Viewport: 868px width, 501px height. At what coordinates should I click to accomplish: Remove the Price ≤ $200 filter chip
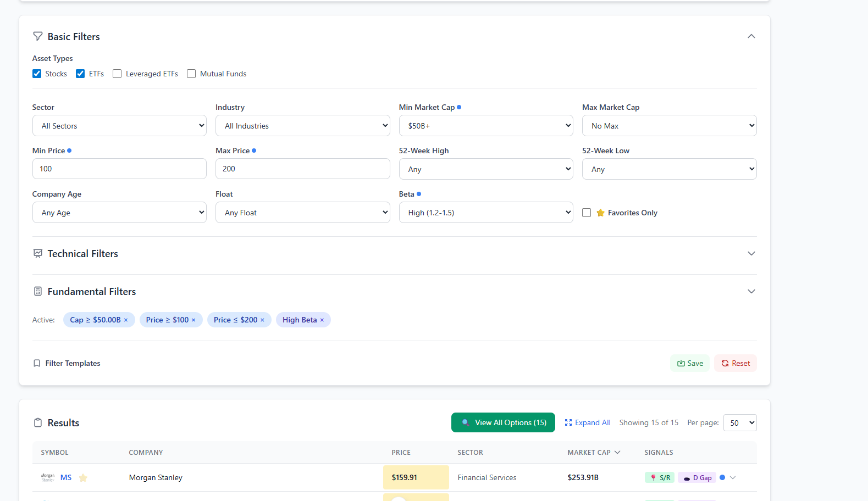pos(262,320)
